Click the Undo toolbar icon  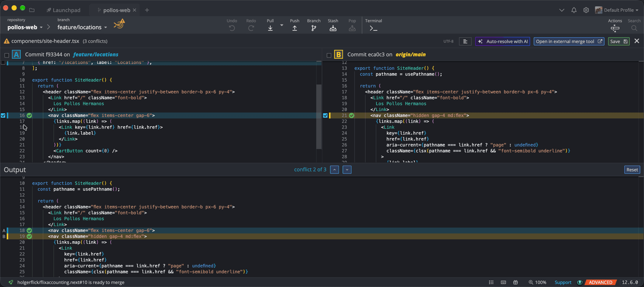pyautogui.click(x=232, y=28)
